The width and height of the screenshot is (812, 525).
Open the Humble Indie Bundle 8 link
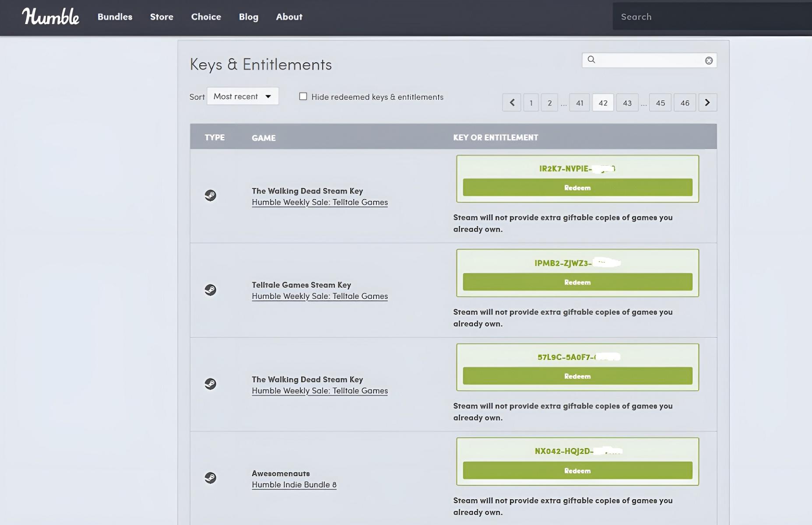click(x=294, y=485)
